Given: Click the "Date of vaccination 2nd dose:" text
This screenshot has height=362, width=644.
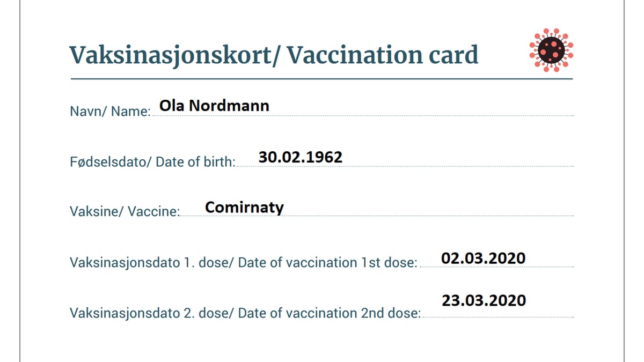Looking at the screenshot, I should point(330,313).
